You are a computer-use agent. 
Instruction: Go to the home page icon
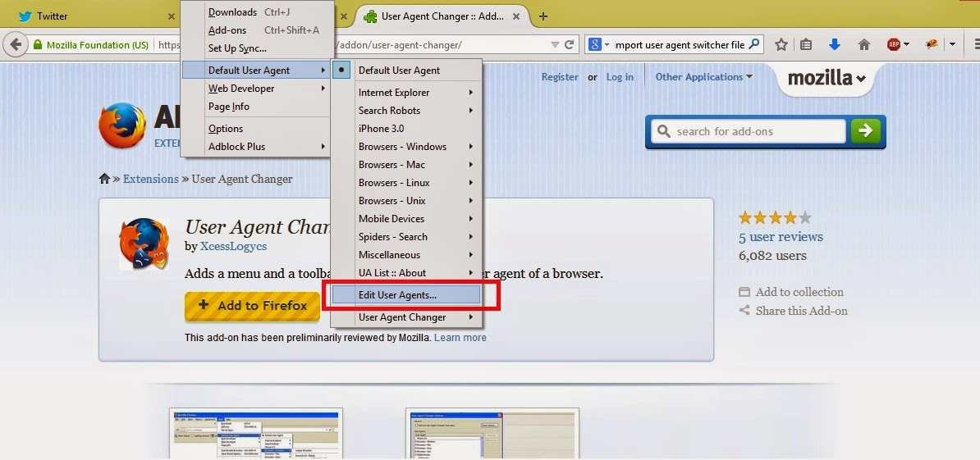coord(864,44)
